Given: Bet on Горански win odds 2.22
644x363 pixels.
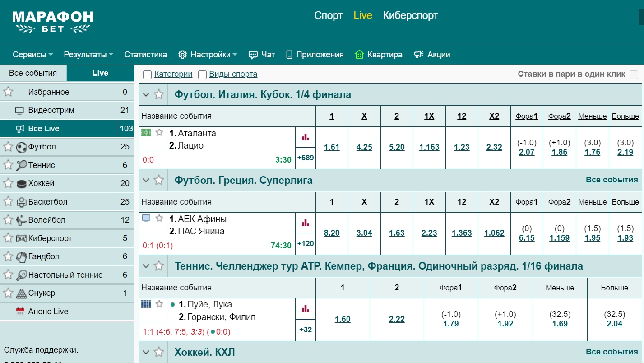Looking at the screenshot, I should (397, 319).
